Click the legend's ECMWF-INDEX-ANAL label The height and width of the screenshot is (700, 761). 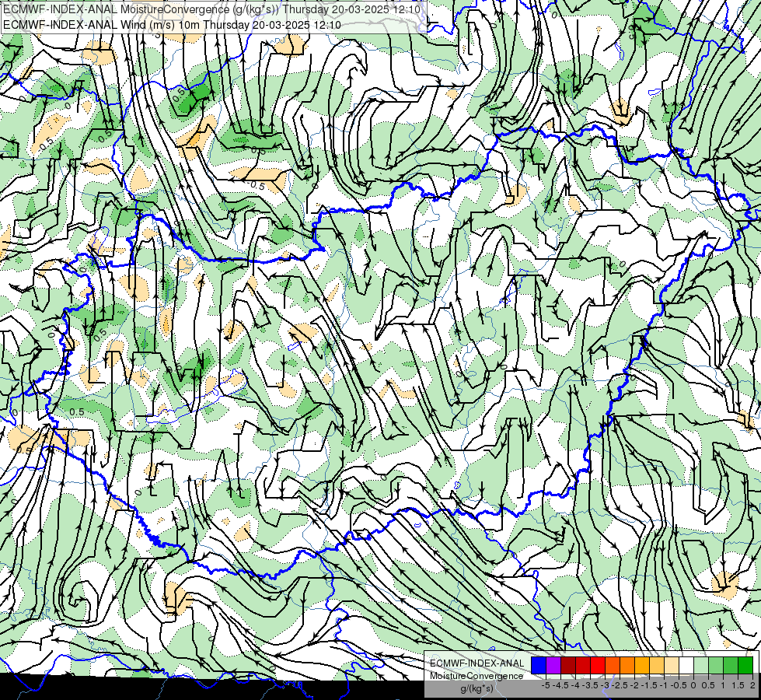pyautogui.click(x=477, y=663)
